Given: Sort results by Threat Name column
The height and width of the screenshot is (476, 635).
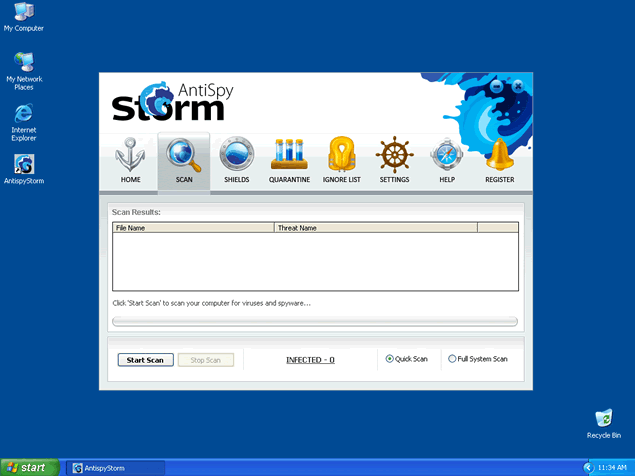Looking at the screenshot, I should tap(375, 228).
